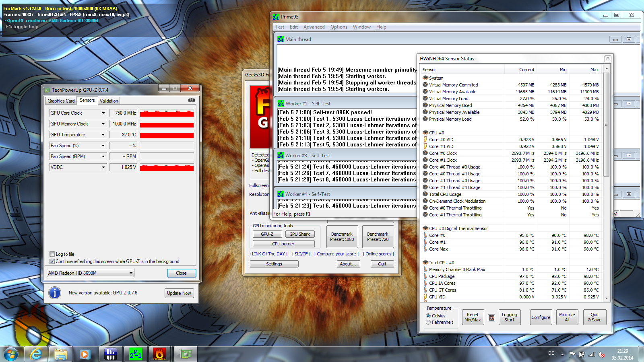Open the Window menu in Prime95
This screenshot has width=644, height=362.
tap(362, 27)
